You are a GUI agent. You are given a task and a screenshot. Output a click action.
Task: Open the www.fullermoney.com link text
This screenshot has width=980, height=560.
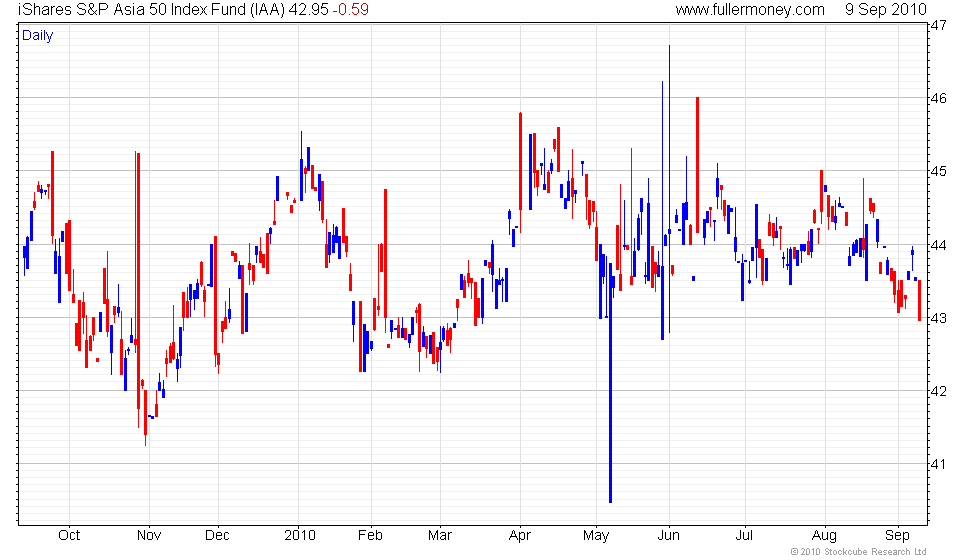coord(750,9)
